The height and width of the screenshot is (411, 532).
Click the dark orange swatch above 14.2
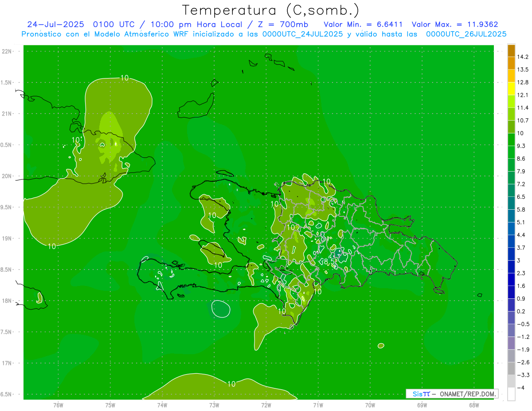(x=511, y=51)
